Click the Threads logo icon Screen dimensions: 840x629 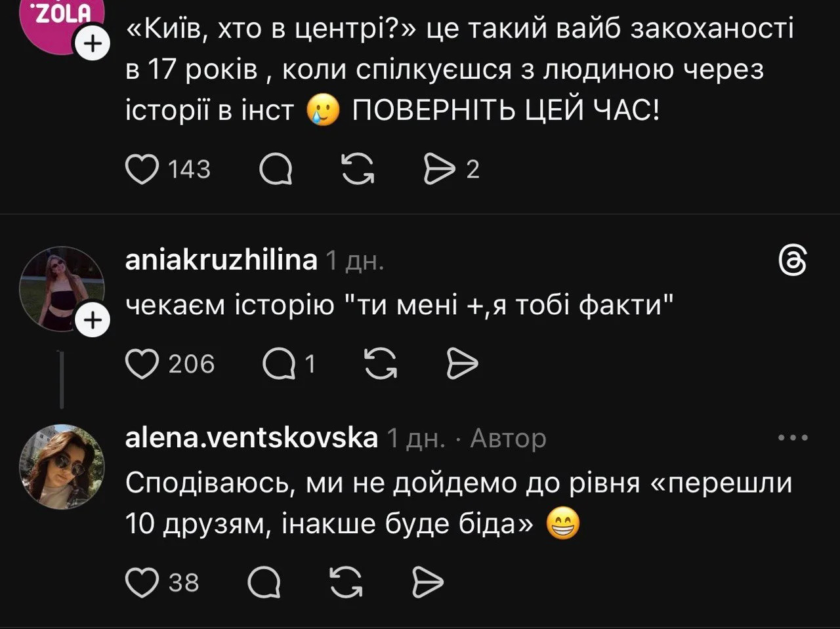pos(792,261)
